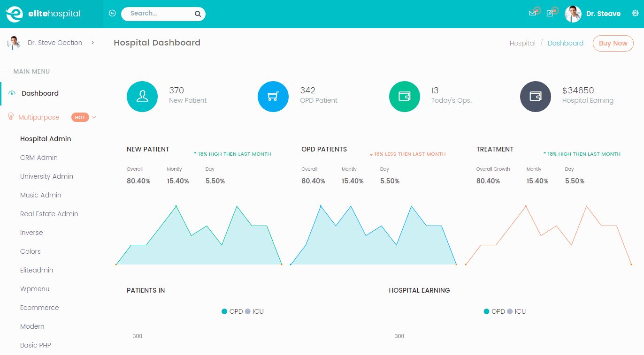Click the envelope messages icon in header
644x355 pixels.
point(532,14)
